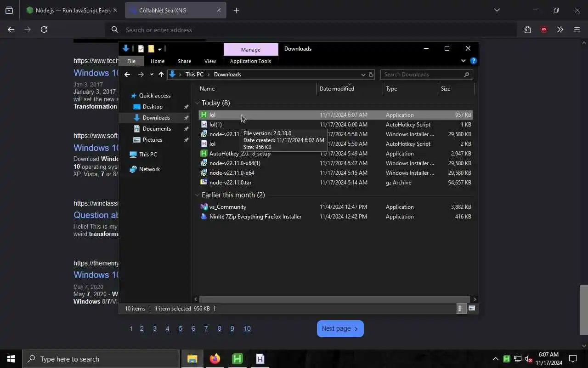Click Explorer horizontal scrollbar

click(x=334, y=299)
